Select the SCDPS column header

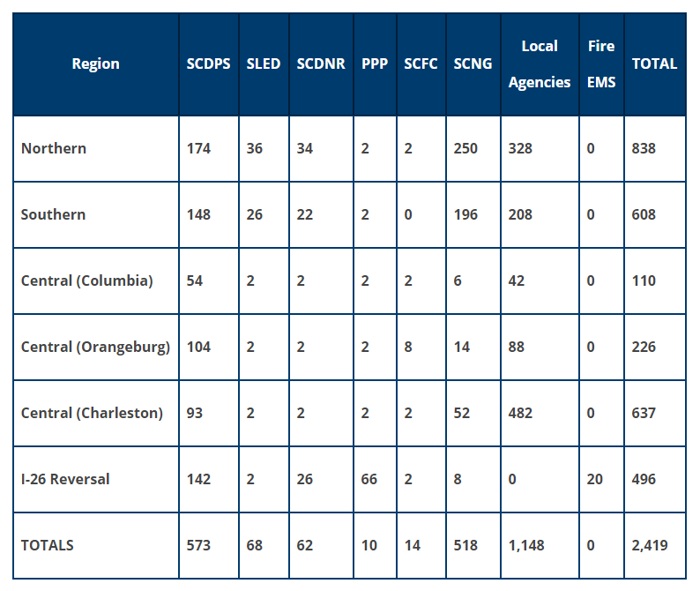(208, 64)
